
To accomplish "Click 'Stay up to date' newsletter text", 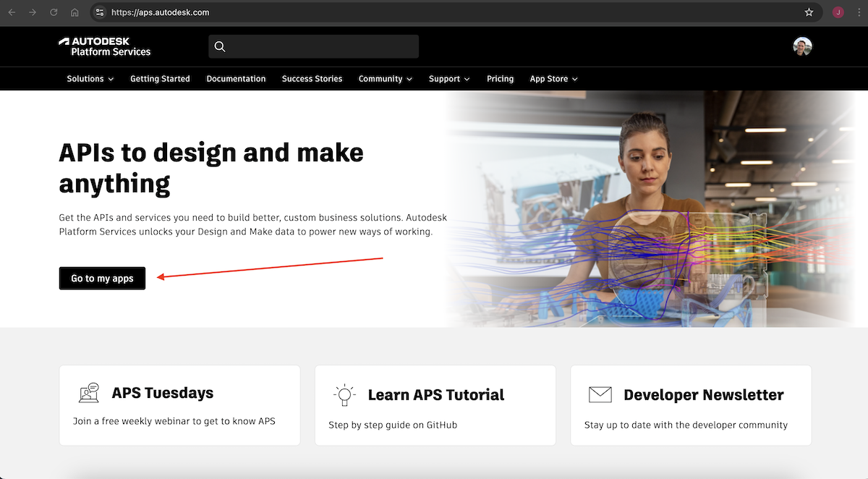I will (x=686, y=425).
